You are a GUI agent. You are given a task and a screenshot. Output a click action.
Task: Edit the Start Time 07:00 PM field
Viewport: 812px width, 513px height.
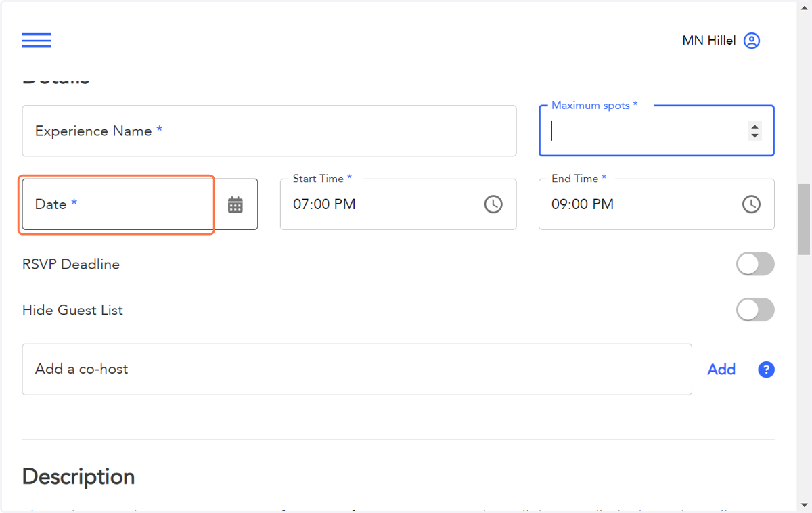(x=399, y=204)
